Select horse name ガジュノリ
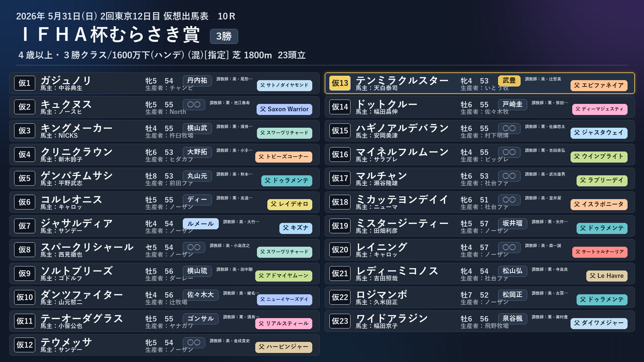Image resolution: width=644 pixels, height=362 pixels. click(66, 80)
